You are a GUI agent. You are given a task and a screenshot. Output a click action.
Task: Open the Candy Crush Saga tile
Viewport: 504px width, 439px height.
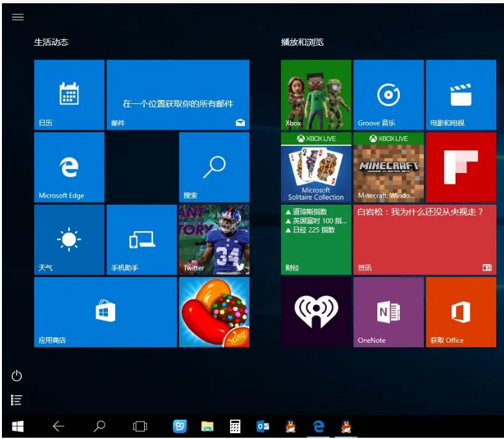(214, 312)
